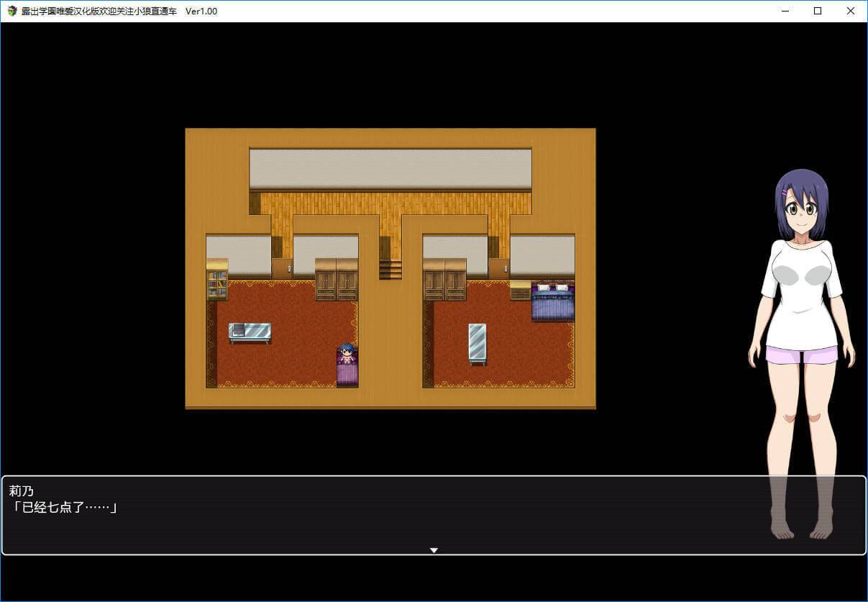Click the upper hallway wooden floor
The width and height of the screenshot is (868, 602).
[390, 204]
